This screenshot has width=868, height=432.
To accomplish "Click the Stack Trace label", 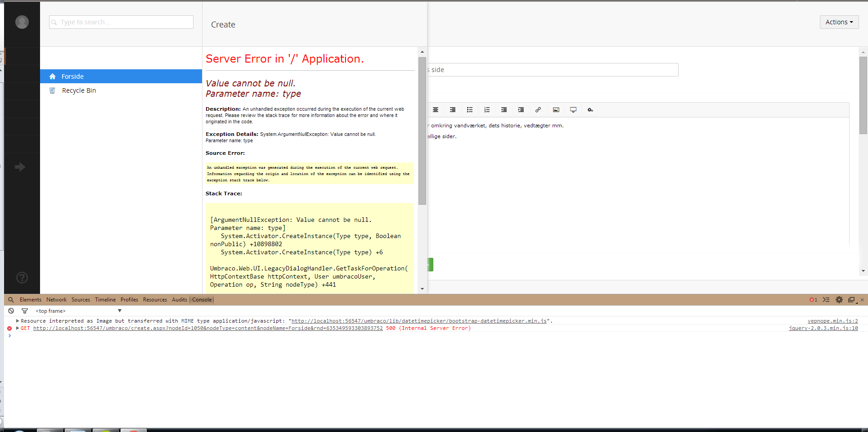I will [x=224, y=193].
